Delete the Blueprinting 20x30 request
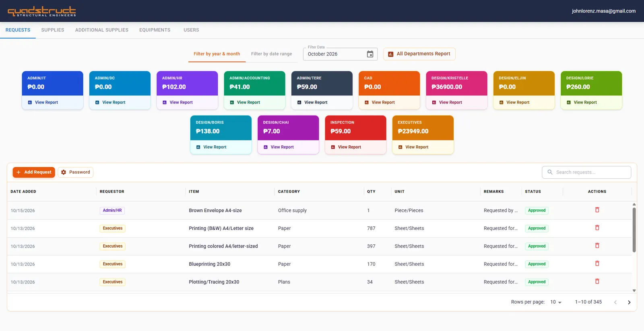This screenshot has width=644, height=331. 597,264
